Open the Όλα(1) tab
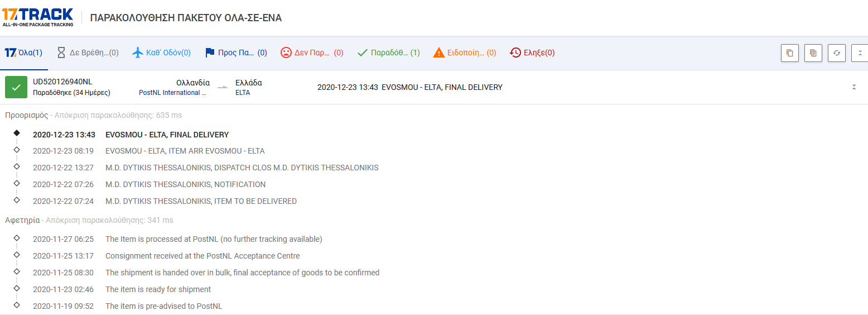This screenshot has height=315, width=868. 23,52
